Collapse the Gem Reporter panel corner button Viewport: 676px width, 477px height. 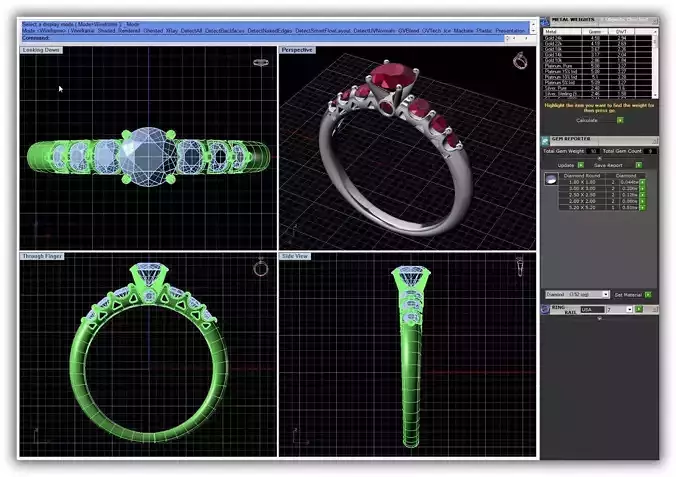tap(655, 141)
